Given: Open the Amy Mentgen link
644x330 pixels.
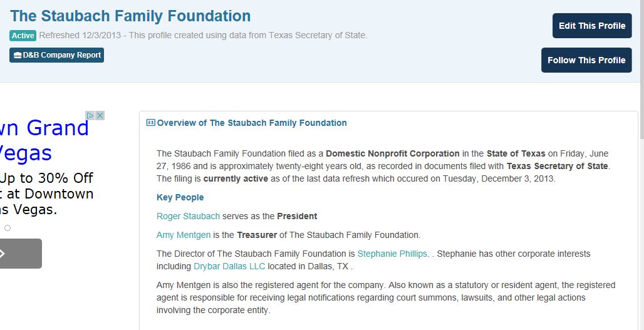Looking at the screenshot, I should click(x=184, y=235).
